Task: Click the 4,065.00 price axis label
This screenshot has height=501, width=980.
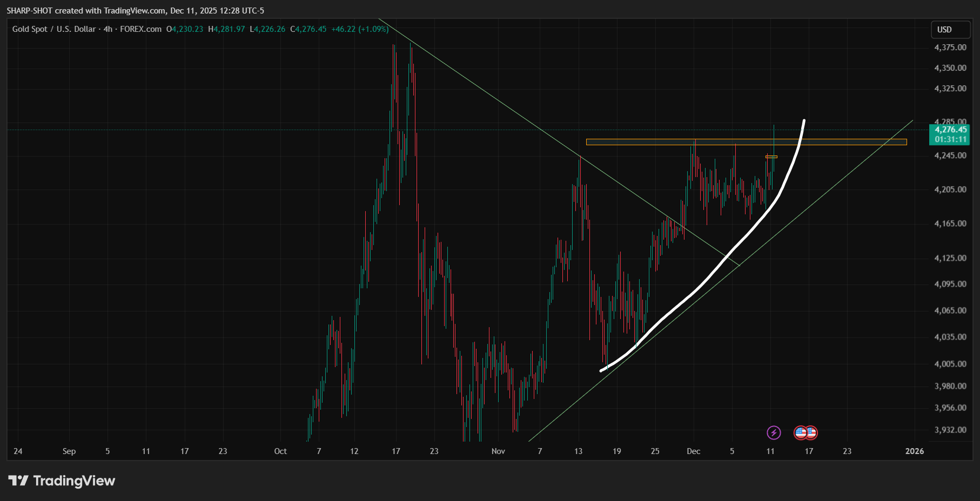Action: click(950, 310)
